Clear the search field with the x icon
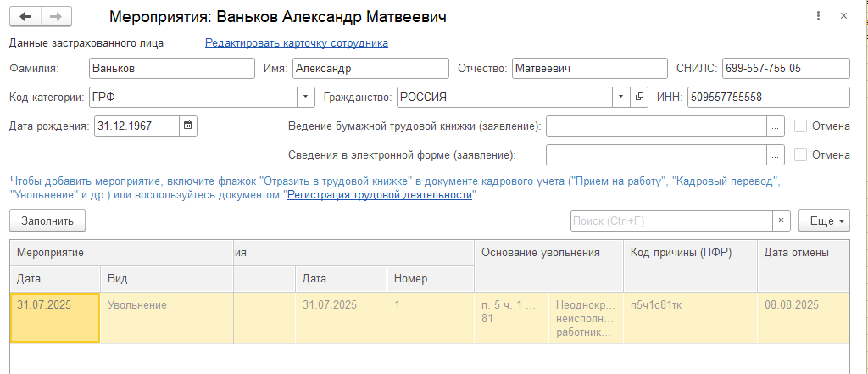Viewport: 868px width, 374px height. (x=781, y=220)
